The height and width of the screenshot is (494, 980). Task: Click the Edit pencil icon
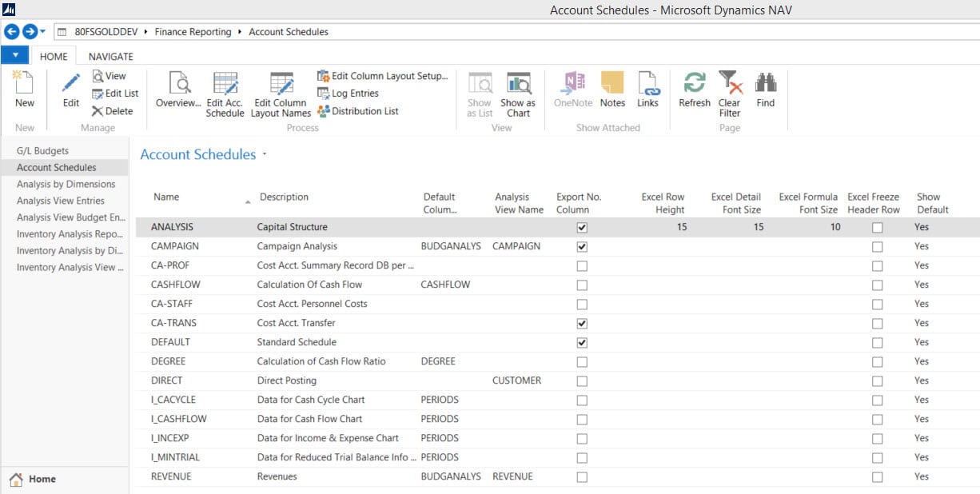click(x=71, y=83)
